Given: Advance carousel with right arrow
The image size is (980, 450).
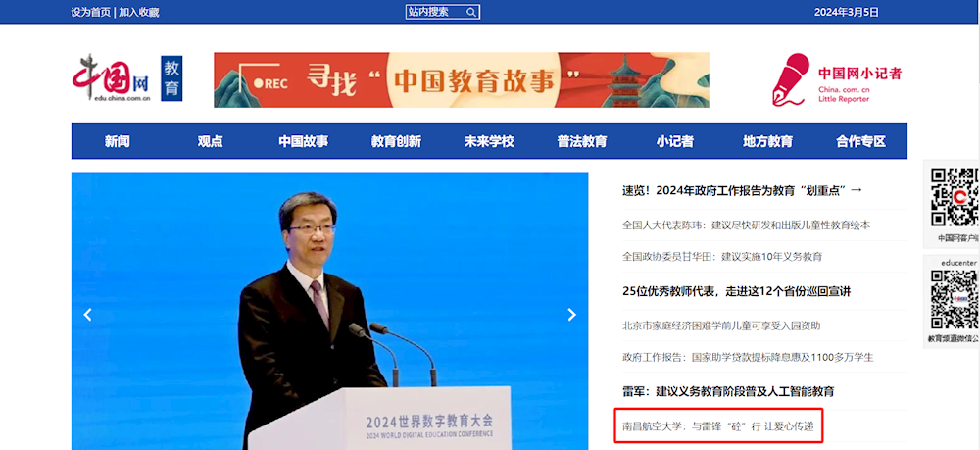Looking at the screenshot, I should [x=572, y=315].
